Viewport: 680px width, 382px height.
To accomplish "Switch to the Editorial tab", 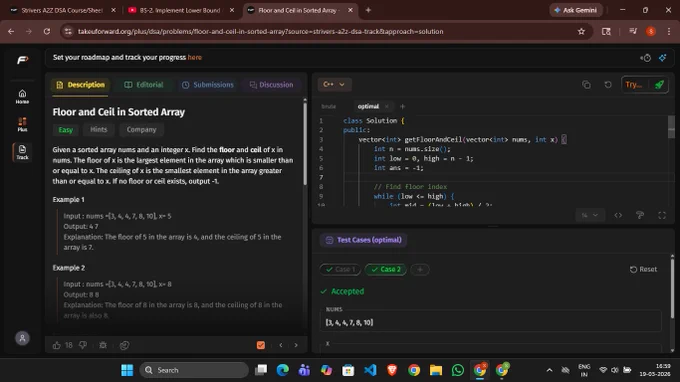I will (144, 85).
